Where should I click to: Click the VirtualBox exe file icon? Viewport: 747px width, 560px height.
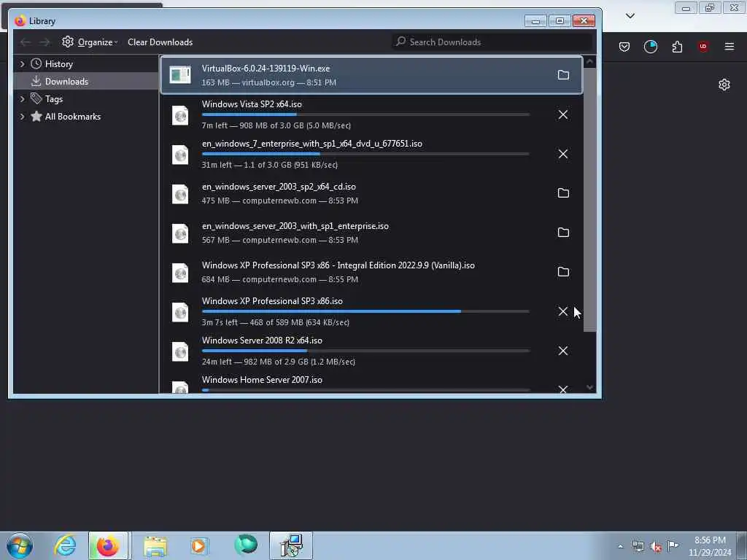tap(180, 75)
